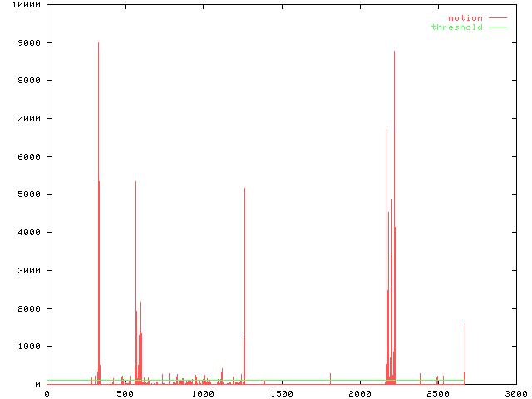Click the "threshold" legend label
This screenshot has height=399, width=532.
tap(456, 27)
